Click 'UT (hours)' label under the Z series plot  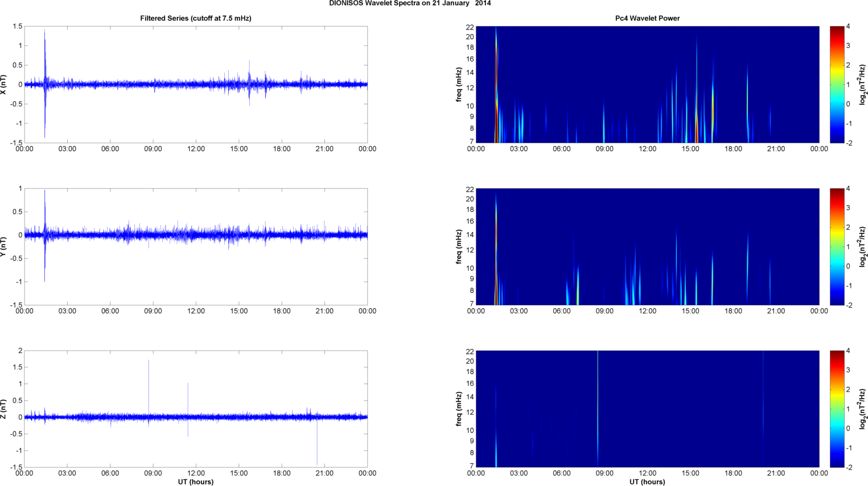196,482
